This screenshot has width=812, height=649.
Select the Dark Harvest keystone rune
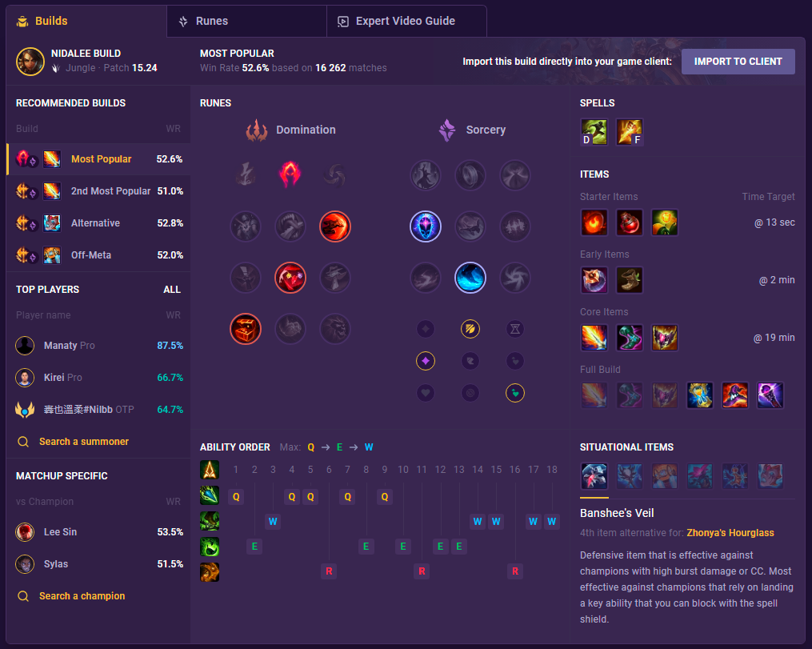tap(290, 174)
